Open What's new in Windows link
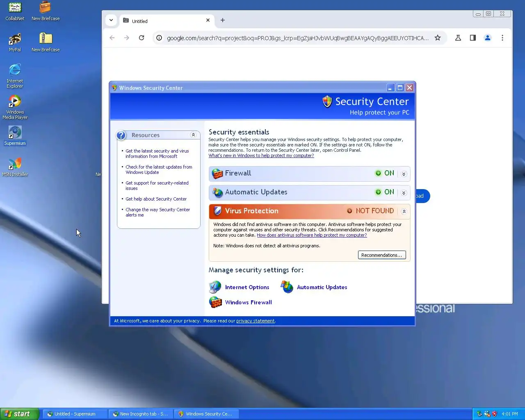The height and width of the screenshot is (420, 525). coord(261,155)
